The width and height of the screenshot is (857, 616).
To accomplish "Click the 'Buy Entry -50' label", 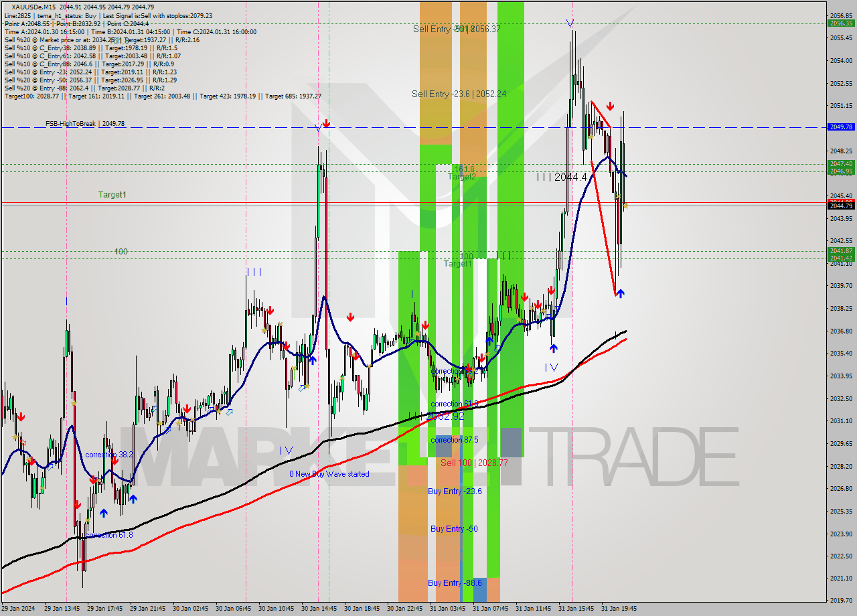I will 454,529.
